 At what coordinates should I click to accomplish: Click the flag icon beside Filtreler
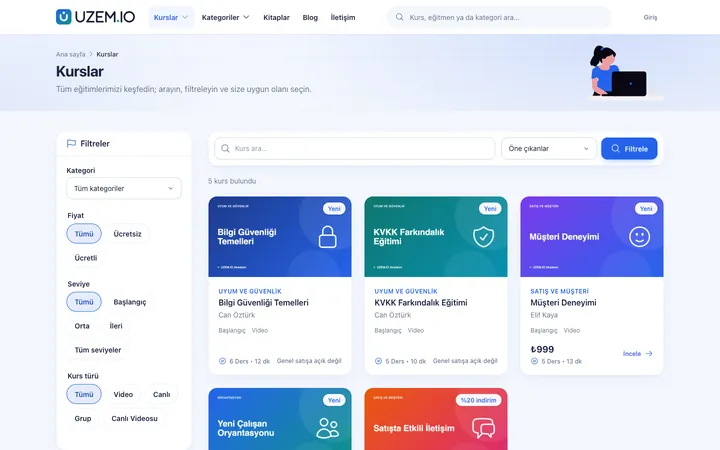[x=71, y=143]
